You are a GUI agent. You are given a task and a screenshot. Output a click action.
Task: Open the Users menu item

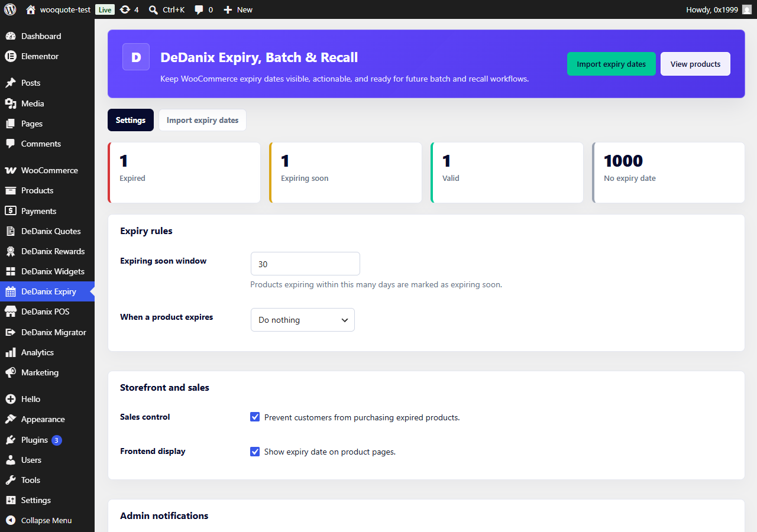[x=47, y=460]
